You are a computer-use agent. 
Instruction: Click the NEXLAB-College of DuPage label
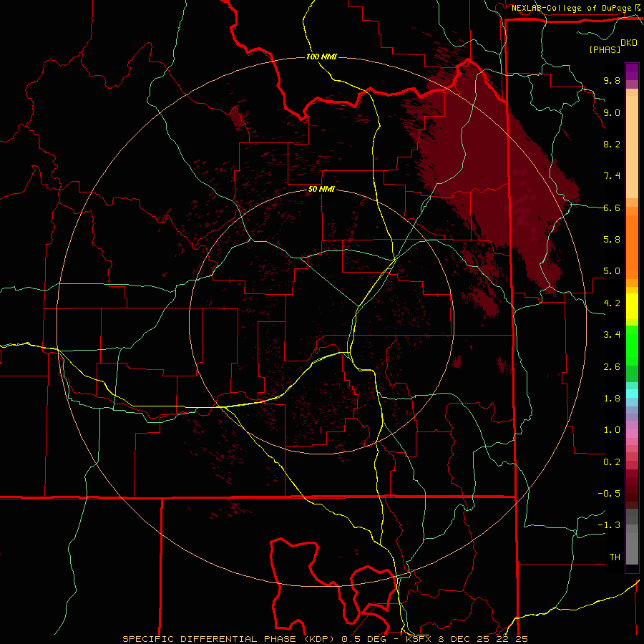tap(571, 8)
